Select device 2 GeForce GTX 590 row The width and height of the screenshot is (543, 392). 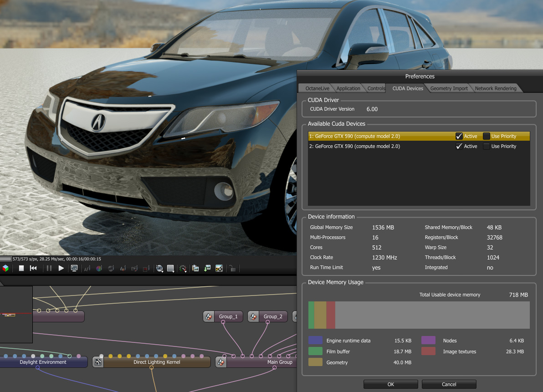[x=419, y=146]
